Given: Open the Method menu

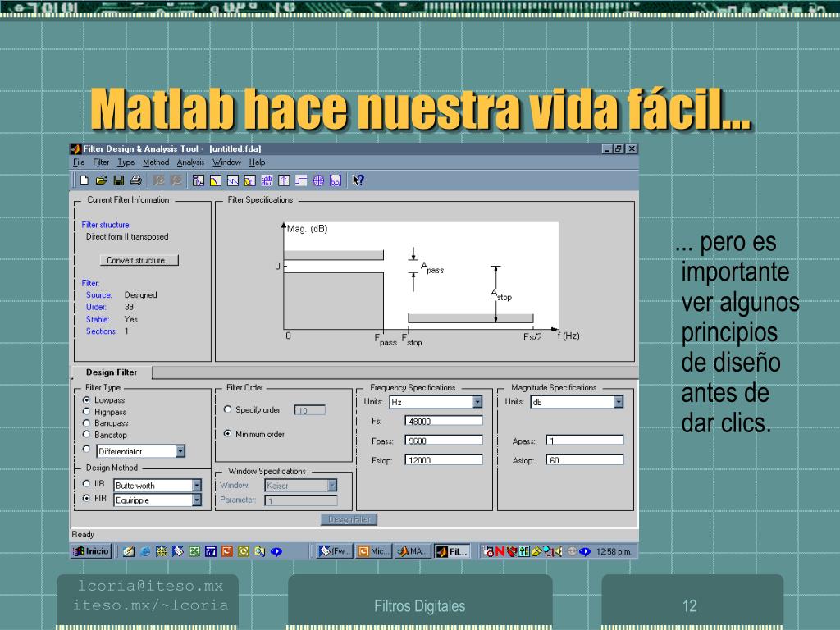Looking at the screenshot, I should coord(156,162).
